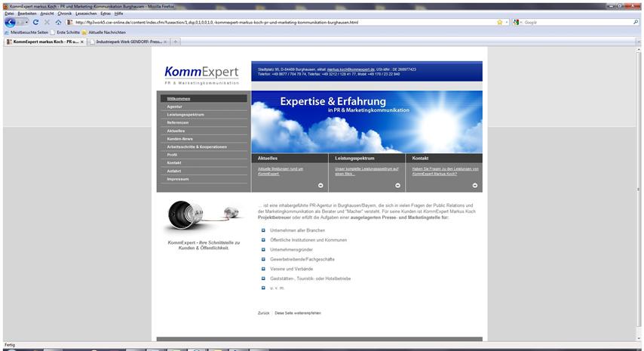The image size is (644, 351).
Task: Open Impressum in the side navigation
Action: click(178, 179)
